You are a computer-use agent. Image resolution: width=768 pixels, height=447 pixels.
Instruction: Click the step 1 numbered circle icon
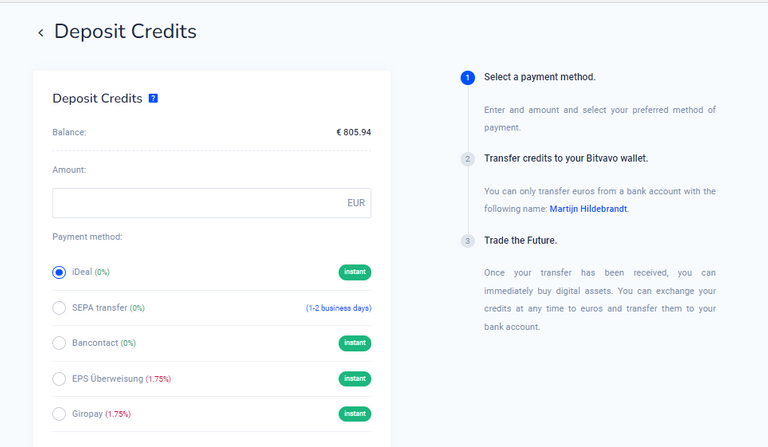[468, 77]
